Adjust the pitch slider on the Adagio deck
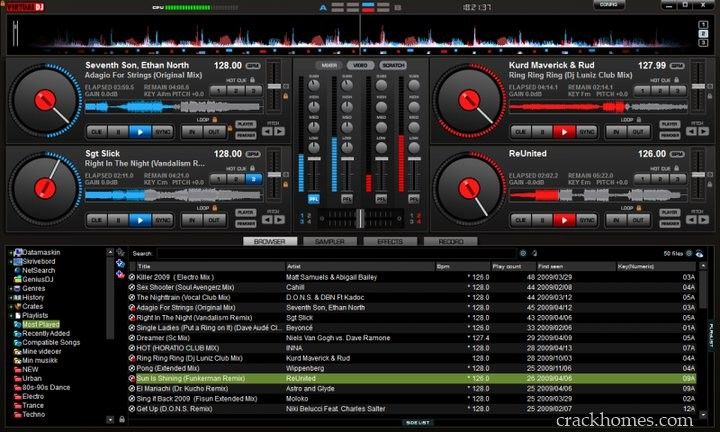Image resolution: width=720 pixels, height=432 pixels. [274, 86]
